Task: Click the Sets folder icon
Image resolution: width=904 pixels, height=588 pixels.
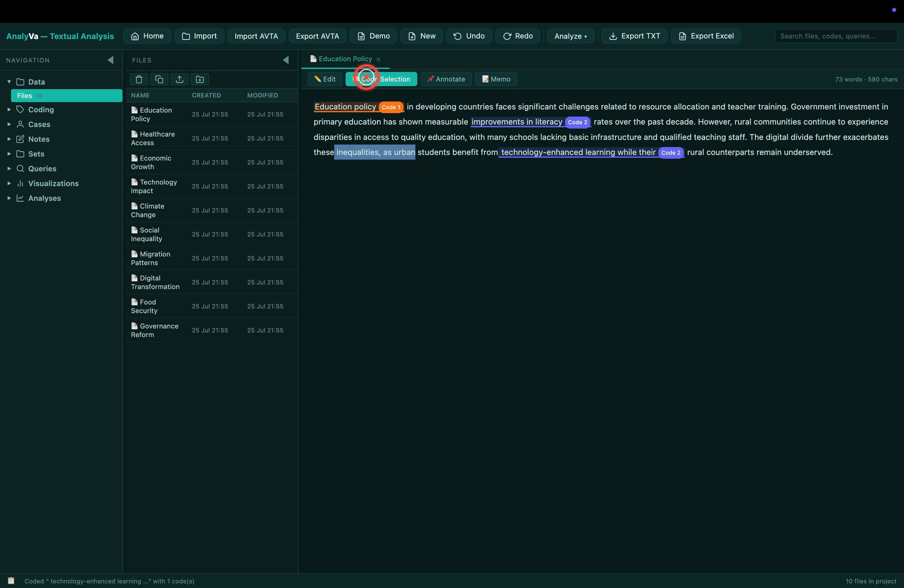Action: (x=21, y=154)
